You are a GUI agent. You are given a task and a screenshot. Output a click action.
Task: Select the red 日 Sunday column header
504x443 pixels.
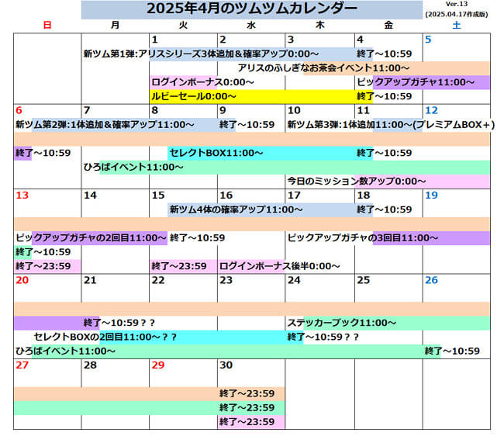coord(47,26)
